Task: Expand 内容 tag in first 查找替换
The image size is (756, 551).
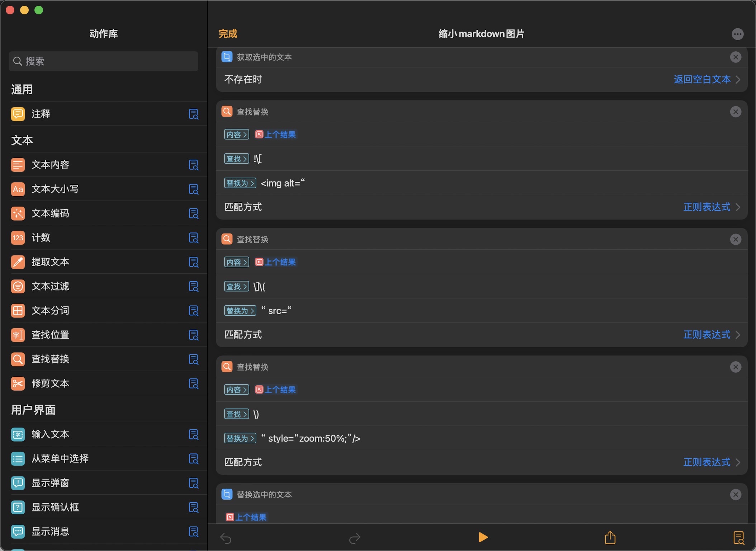Action: click(237, 135)
